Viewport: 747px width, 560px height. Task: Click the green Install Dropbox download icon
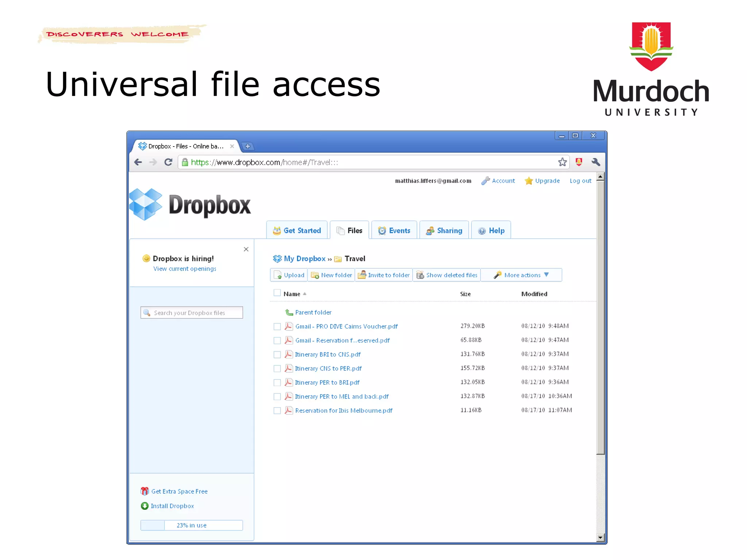145,506
